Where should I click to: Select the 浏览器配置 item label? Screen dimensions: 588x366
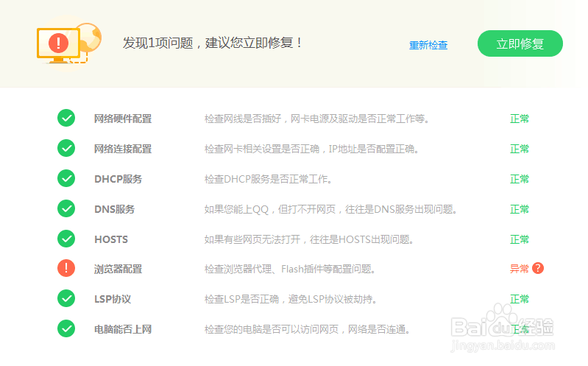(118, 269)
